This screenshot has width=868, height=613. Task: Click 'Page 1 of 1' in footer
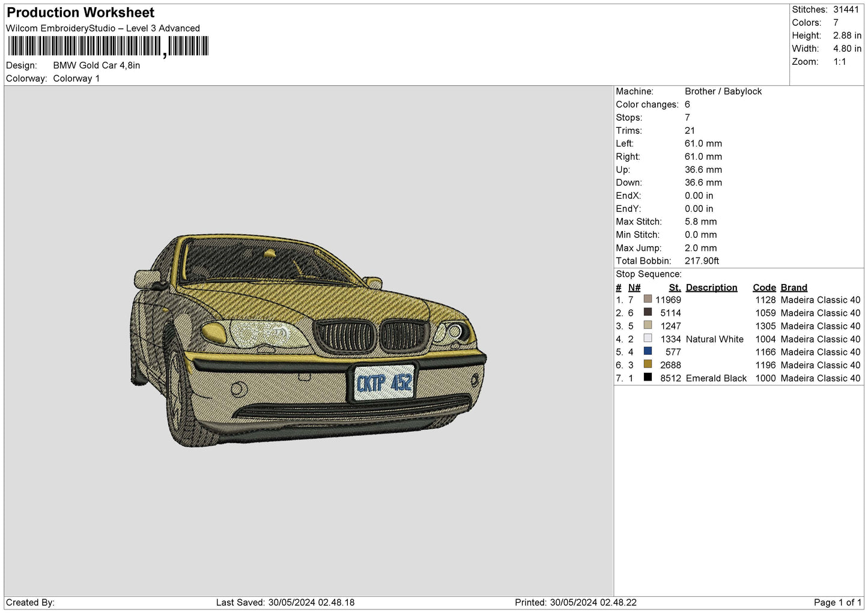[x=837, y=603]
